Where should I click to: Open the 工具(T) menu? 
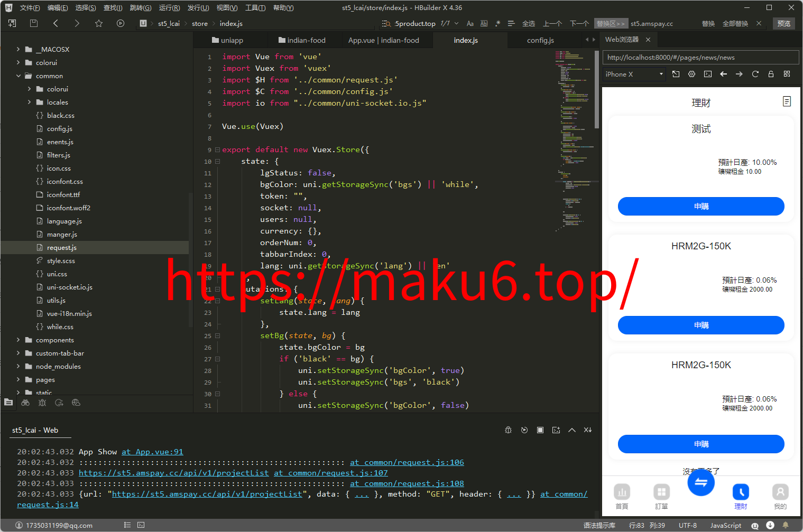tap(255, 8)
